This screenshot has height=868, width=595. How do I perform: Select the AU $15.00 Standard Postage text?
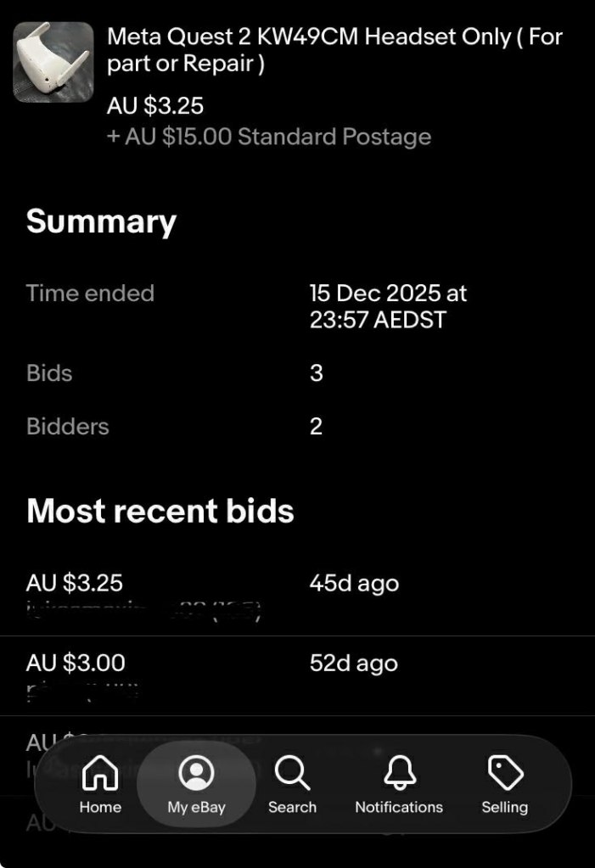point(269,137)
